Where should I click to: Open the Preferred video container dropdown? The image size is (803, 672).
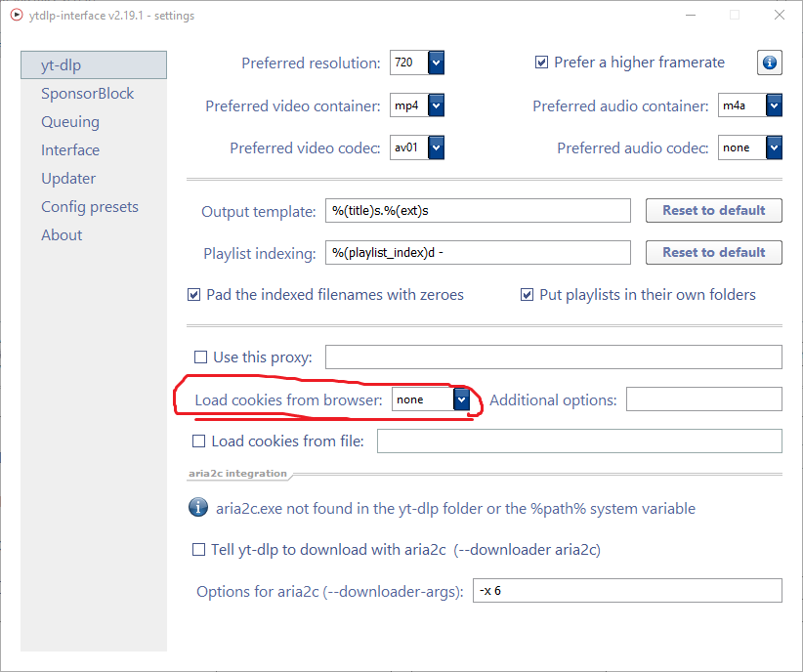pyautogui.click(x=436, y=105)
